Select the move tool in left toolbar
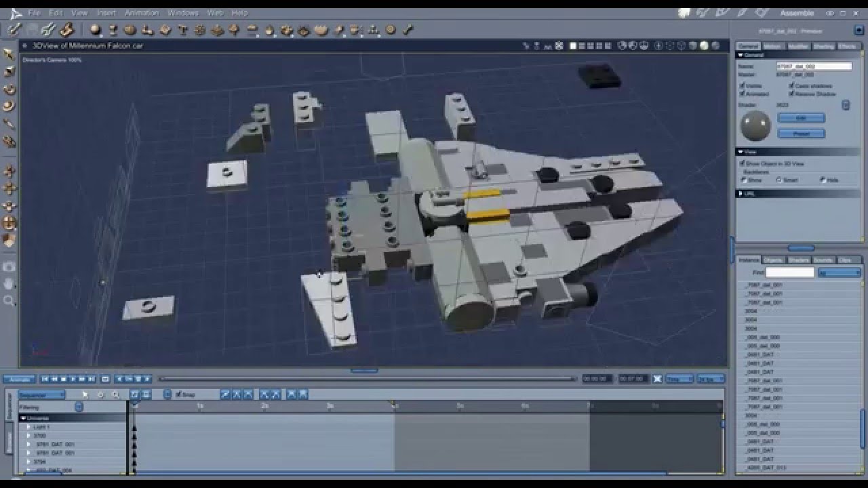The height and width of the screenshot is (488, 868). 9,171
